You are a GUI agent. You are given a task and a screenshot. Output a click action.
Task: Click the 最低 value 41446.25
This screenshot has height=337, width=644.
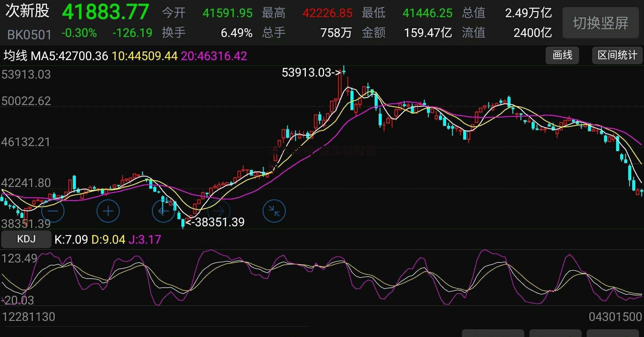427,13
